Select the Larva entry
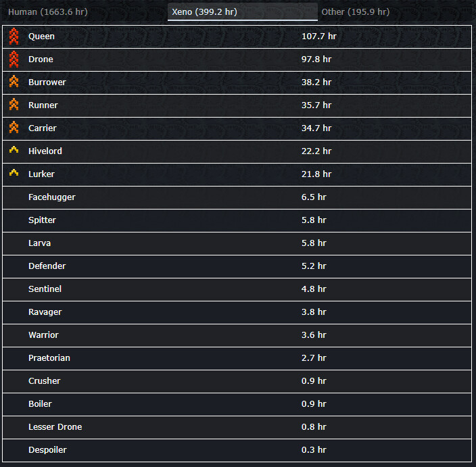Screen dimensions: 476x467 point(39,243)
